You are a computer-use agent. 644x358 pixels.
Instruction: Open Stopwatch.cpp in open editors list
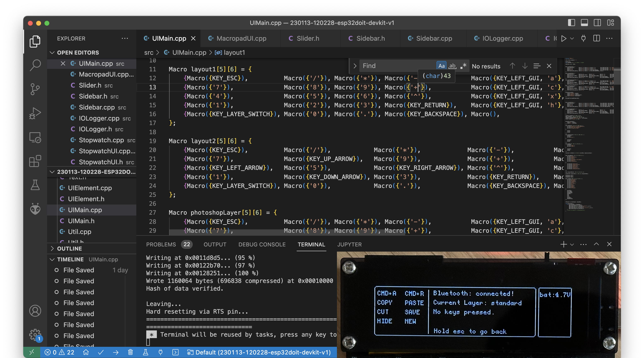101,140
